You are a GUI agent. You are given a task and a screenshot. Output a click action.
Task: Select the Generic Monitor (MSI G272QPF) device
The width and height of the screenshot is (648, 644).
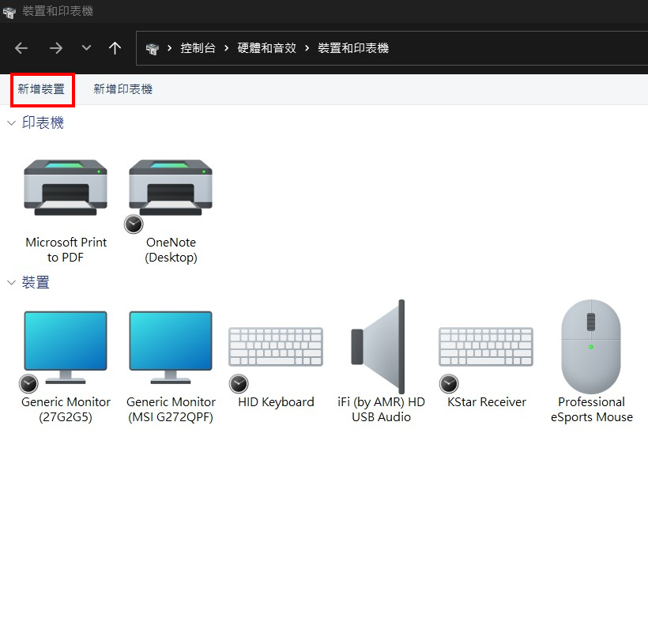pyautogui.click(x=171, y=347)
